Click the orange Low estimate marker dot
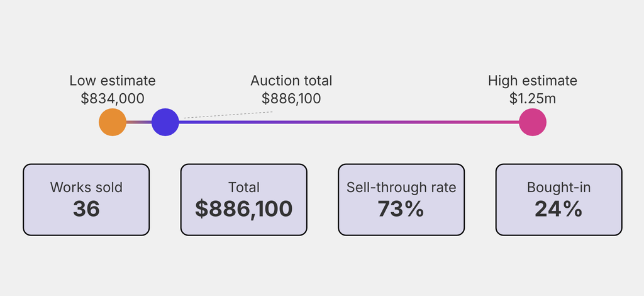The height and width of the screenshot is (296, 644). 113,122
